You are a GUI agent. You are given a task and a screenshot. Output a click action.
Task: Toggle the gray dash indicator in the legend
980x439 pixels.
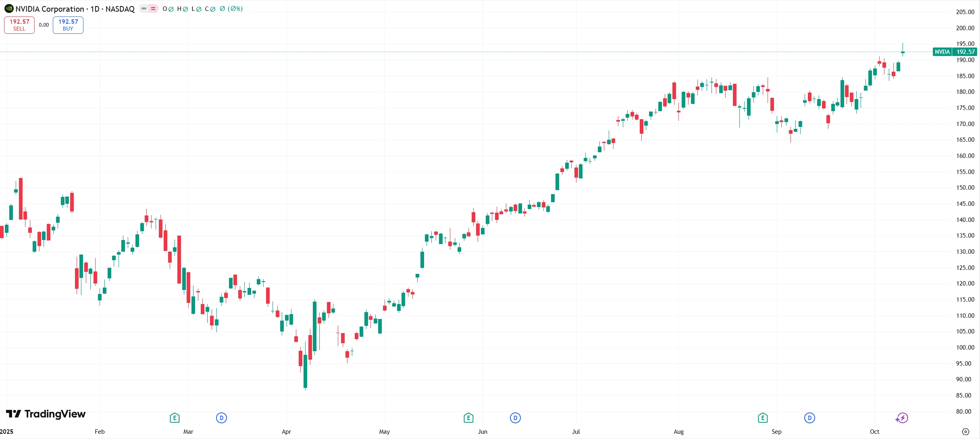coord(144,8)
